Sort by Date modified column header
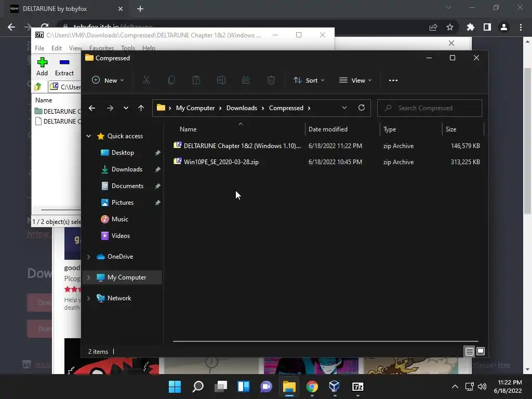Viewport: 532px width, 399px height. click(x=342, y=129)
